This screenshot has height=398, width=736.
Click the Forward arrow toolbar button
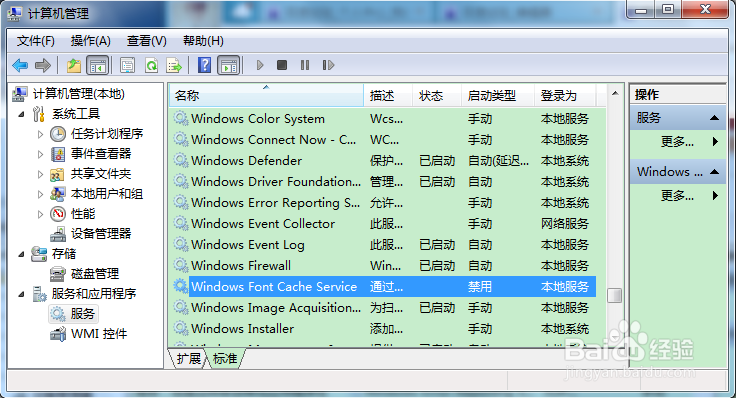pyautogui.click(x=43, y=65)
